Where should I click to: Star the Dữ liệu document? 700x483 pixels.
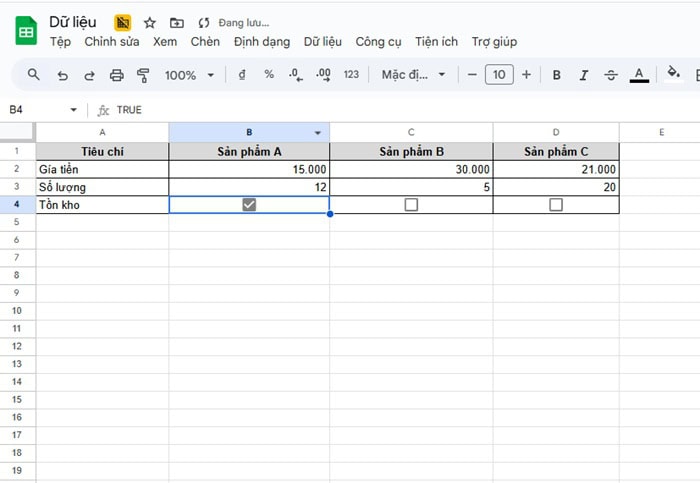click(x=150, y=23)
